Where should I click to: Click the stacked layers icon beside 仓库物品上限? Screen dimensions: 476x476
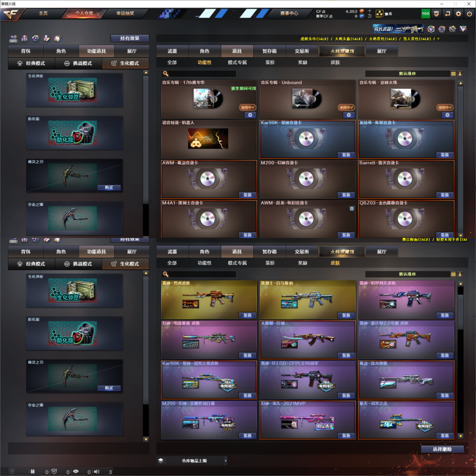pos(161,461)
